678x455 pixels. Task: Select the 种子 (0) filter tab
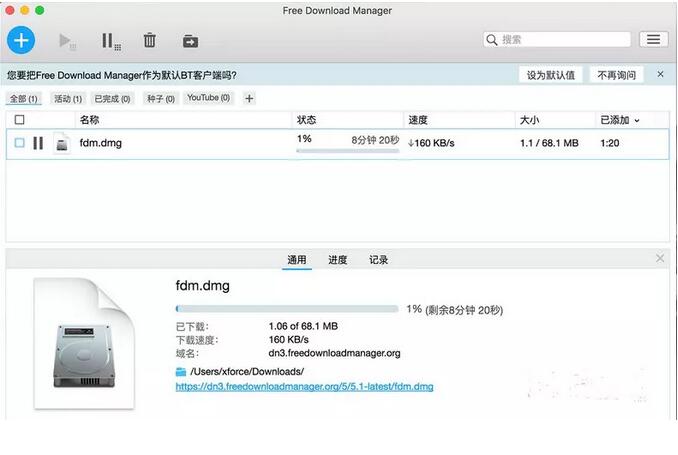pyautogui.click(x=160, y=99)
